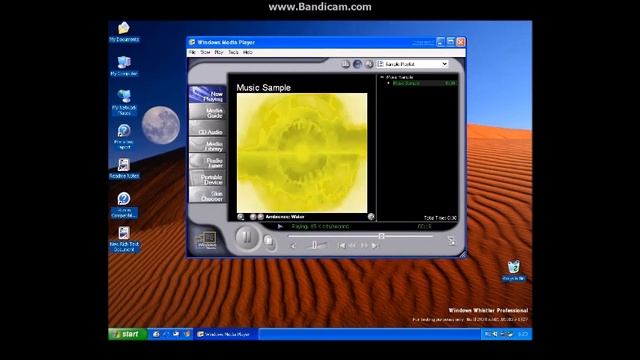Image resolution: width=640 pixels, height=360 pixels.
Task: Click middle dark round icon near playlist dropdown
Action: click(357, 64)
